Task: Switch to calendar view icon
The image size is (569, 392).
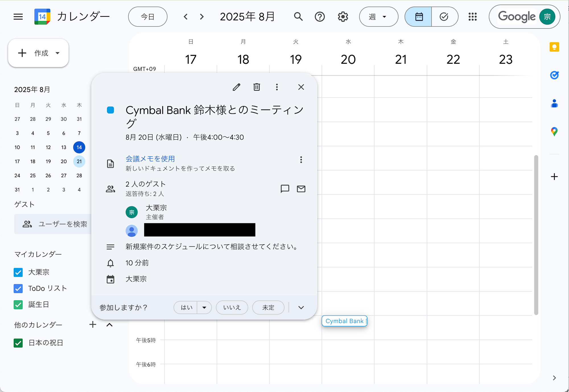Action: (x=418, y=17)
